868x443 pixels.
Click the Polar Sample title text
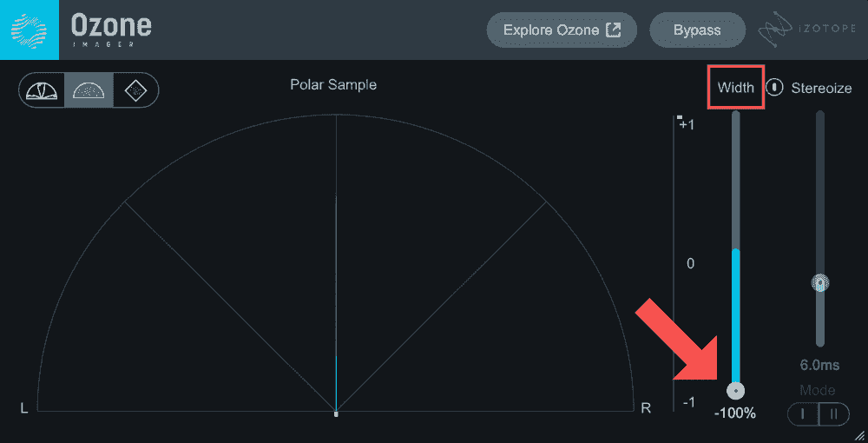pos(333,85)
